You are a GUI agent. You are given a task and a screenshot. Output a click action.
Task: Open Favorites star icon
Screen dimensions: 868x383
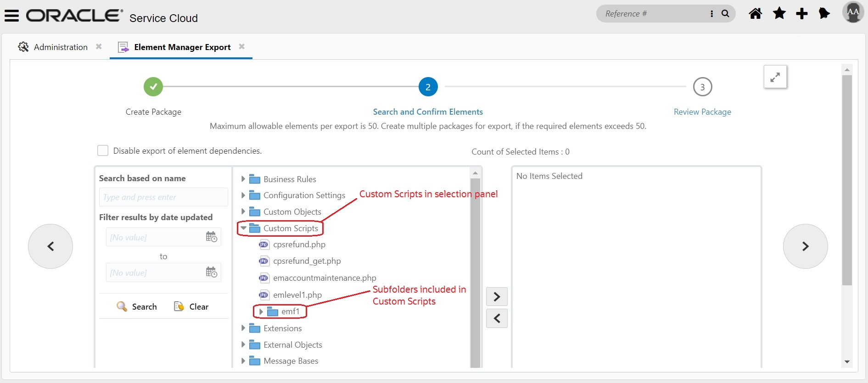[x=779, y=14]
